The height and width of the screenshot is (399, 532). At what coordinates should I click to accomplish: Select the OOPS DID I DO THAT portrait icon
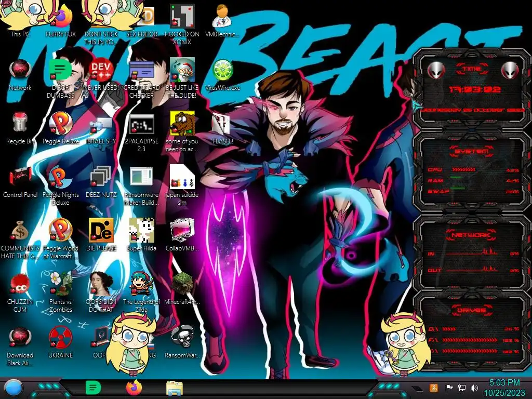(101, 292)
